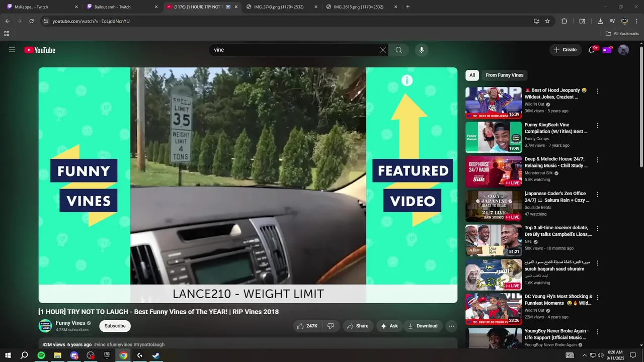Open the YouTube guide hamburger menu
644x362 pixels.
[12, 50]
